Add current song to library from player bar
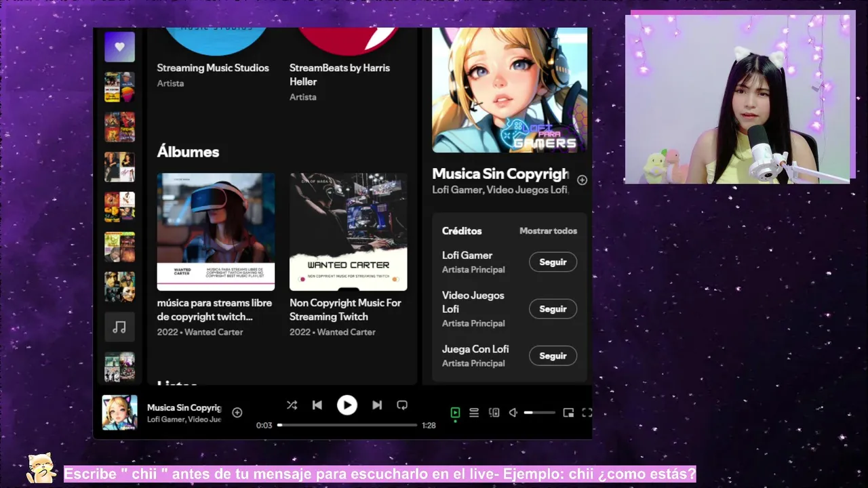The height and width of the screenshot is (488, 868). tap(237, 412)
